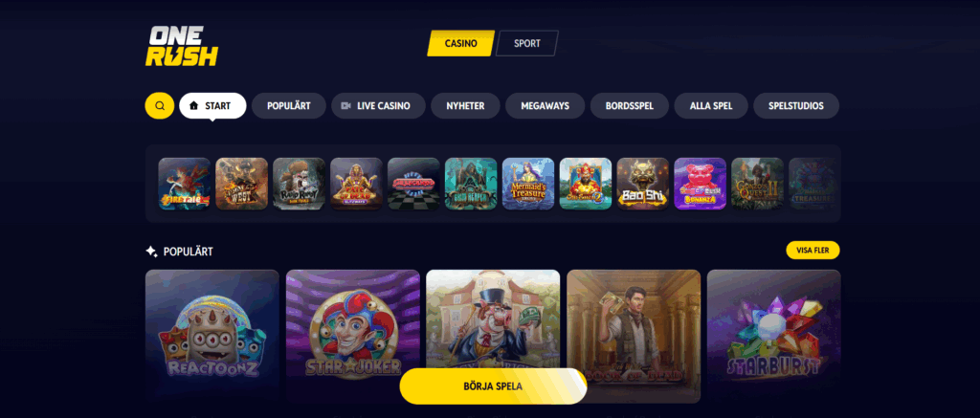980x418 pixels.
Task: Click the Börja Spela button
Action: click(x=493, y=386)
